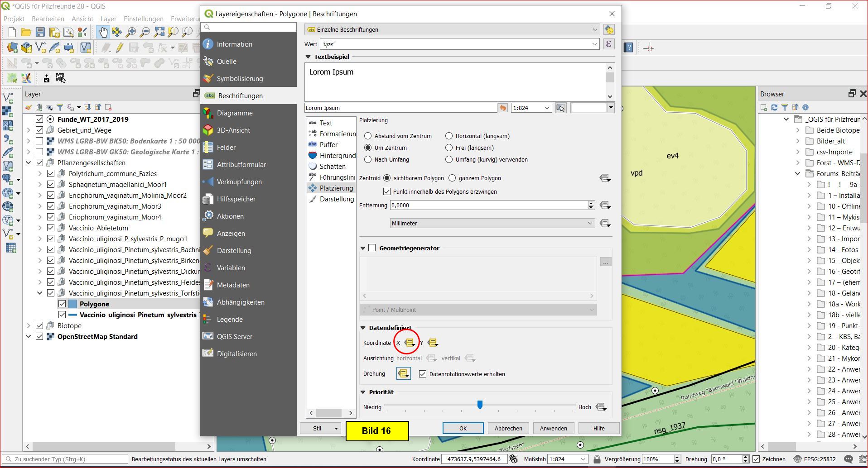Image resolution: width=868 pixels, height=468 pixels.
Task: Click the Priorität slider handle
Action: tap(480, 404)
